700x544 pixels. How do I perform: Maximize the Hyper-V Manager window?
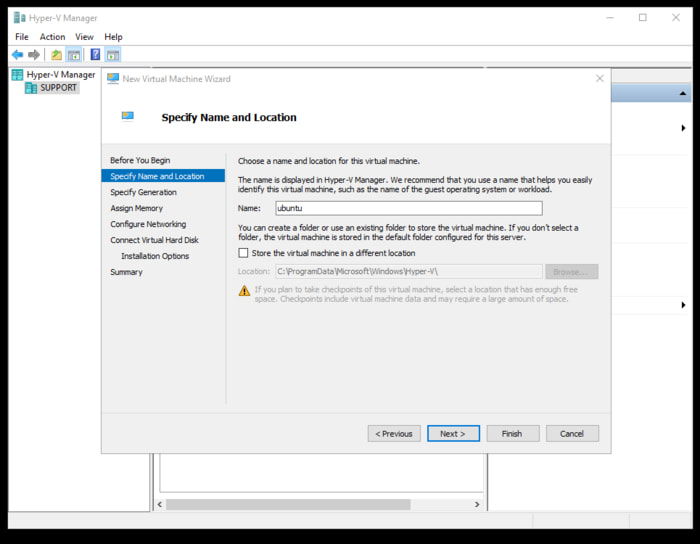point(642,17)
